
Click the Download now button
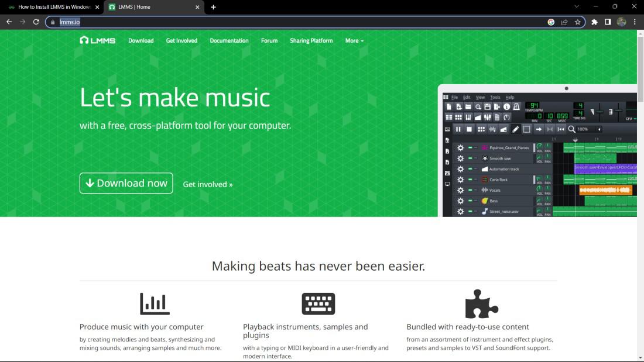(126, 183)
